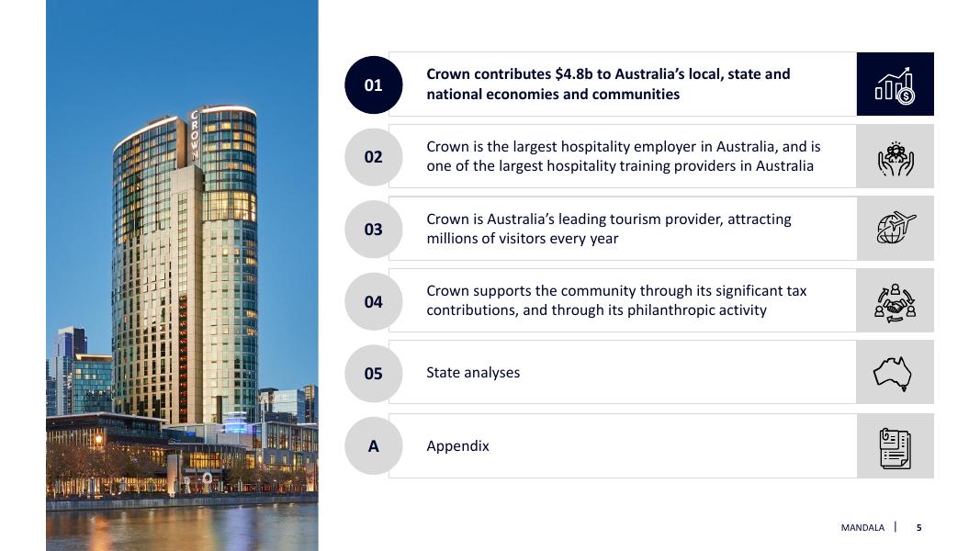Image resolution: width=980 pixels, height=551 pixels.
Task: Select the 05 section number circle
Action: pyautogui.click(x=373, y=374)
